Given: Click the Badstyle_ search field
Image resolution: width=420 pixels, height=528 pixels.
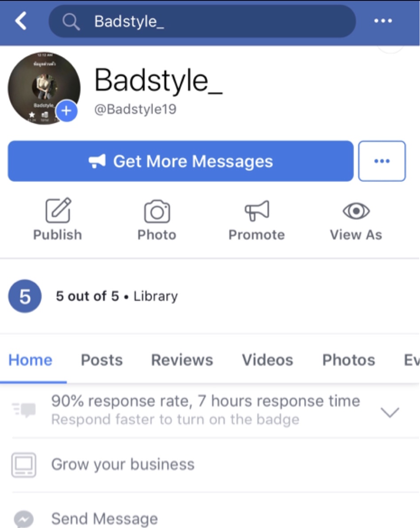Looking at the screenshot, I should point(202,21).
